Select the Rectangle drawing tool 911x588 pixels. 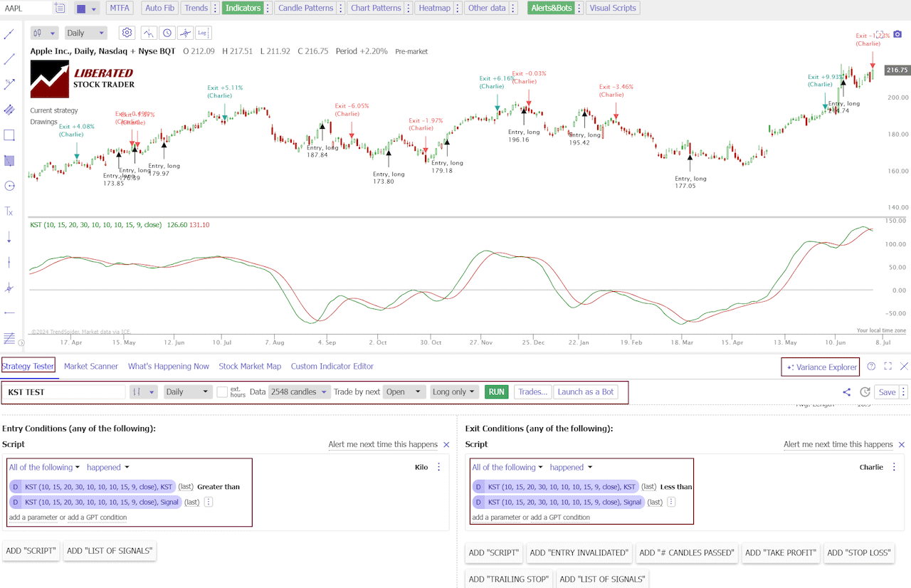9,135
